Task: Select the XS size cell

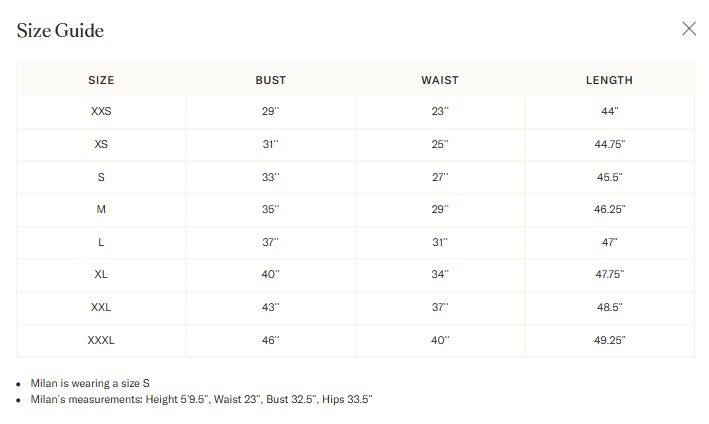Action: coord(101,144)
